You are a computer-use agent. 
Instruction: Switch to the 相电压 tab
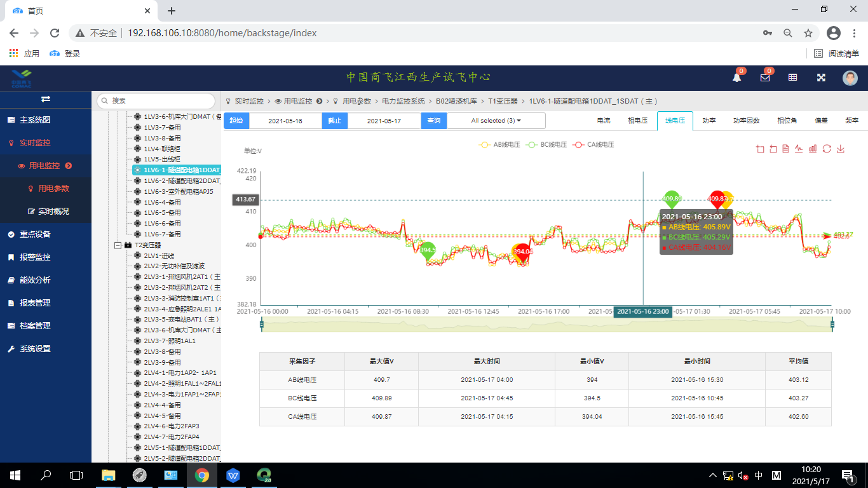coord(637,121)
